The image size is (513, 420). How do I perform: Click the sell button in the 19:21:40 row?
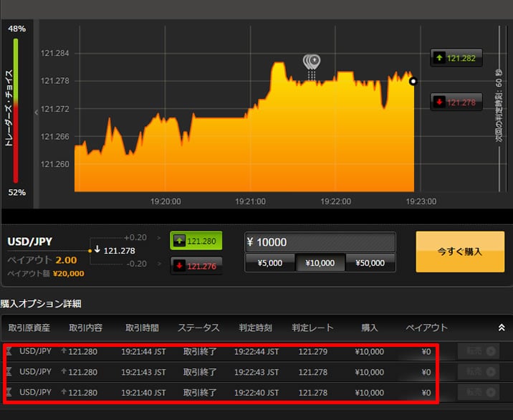[479, 392]
